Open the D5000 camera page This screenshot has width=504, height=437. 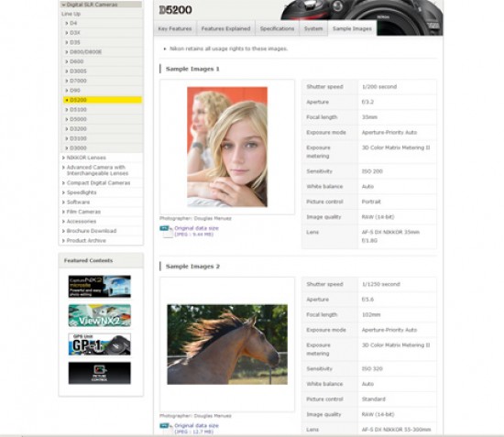coord(78,119)
